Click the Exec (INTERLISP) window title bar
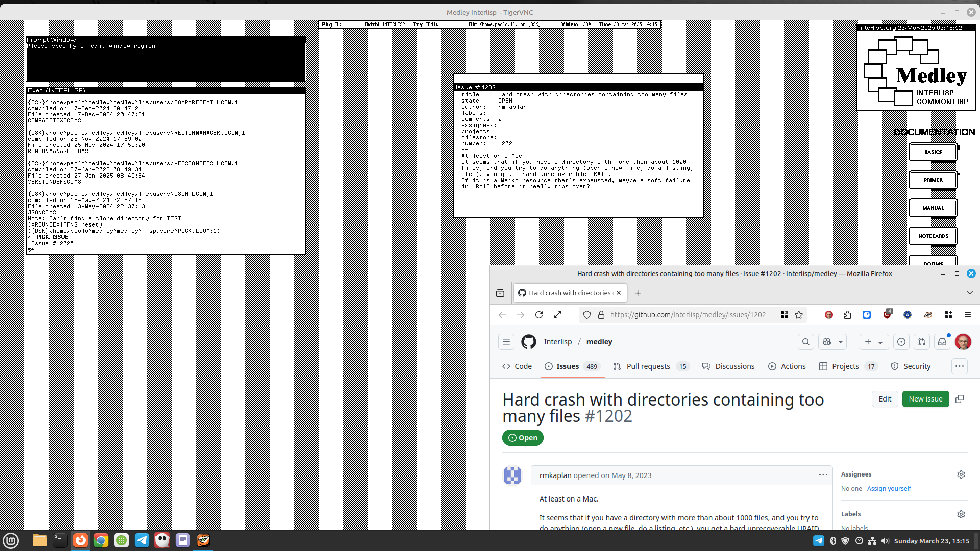 [x=166, y=90]
